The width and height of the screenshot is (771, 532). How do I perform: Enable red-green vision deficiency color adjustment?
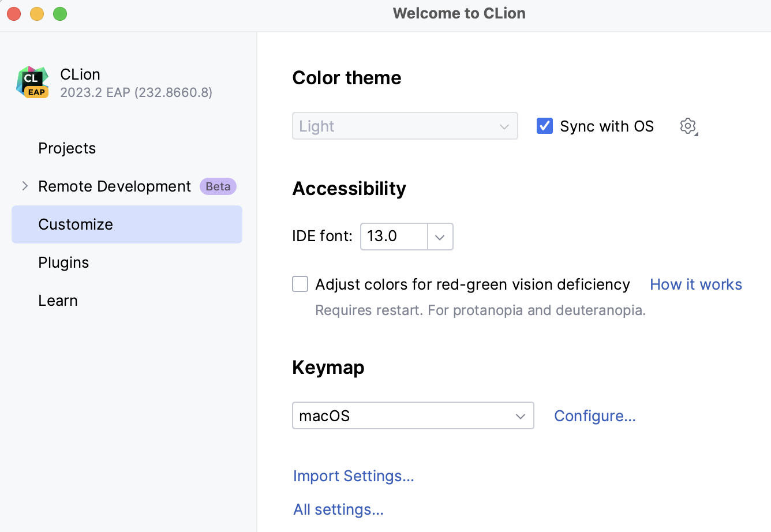(300, 284)
